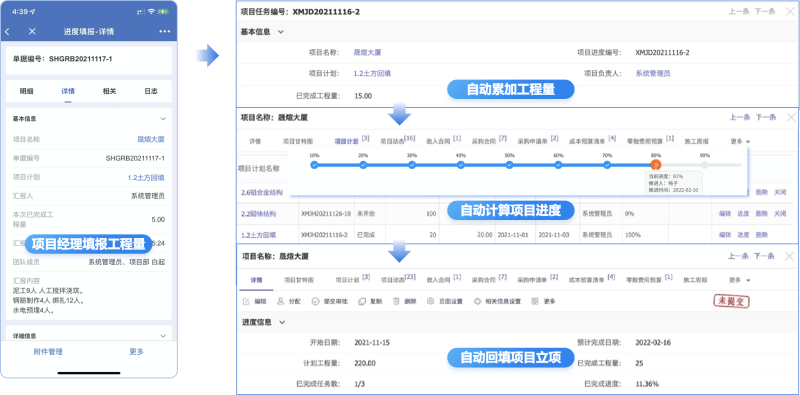Click the orange 80% progress marker

pos(656,164)
